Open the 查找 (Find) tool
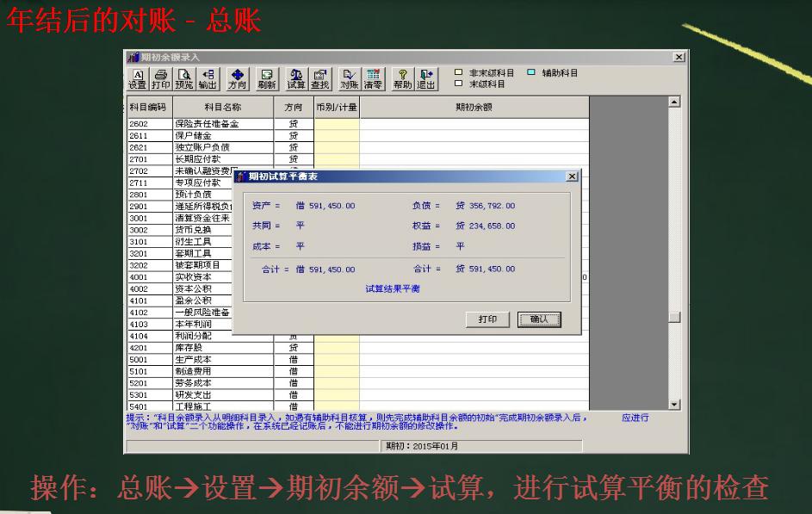Viewport: 812px width, 514px height. click(x=321, y=76)
